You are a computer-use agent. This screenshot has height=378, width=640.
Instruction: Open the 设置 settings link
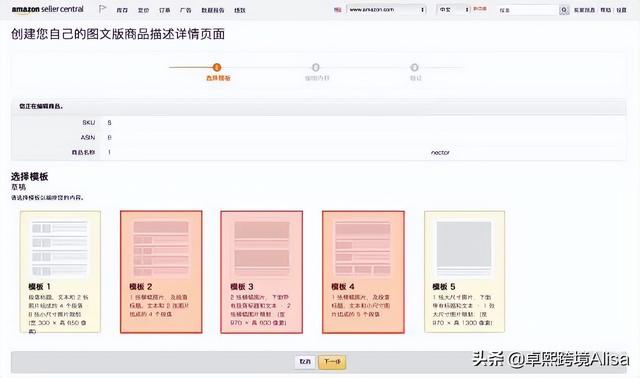tap(621, 10)
